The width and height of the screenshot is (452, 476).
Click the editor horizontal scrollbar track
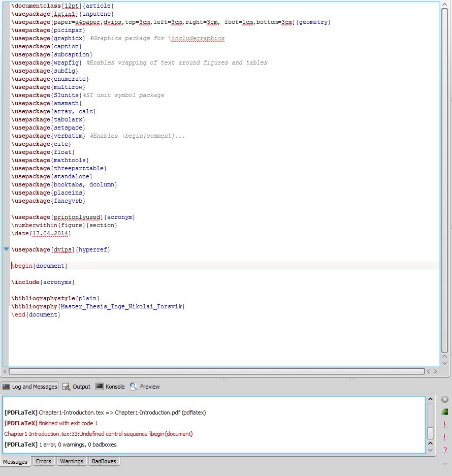pyautogui.click(x=217, y=371)
